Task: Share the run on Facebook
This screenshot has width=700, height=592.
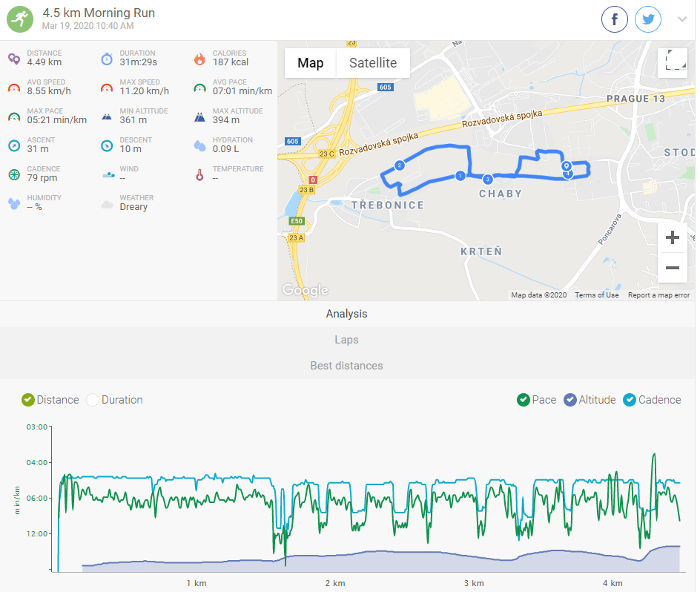Action: tap(615, 19)
